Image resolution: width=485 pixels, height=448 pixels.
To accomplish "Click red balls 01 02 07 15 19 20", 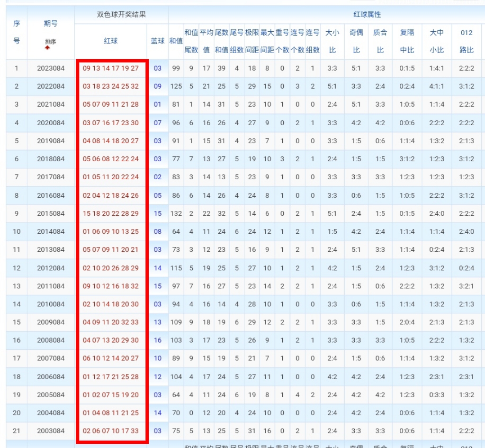I will pos(111,395).
